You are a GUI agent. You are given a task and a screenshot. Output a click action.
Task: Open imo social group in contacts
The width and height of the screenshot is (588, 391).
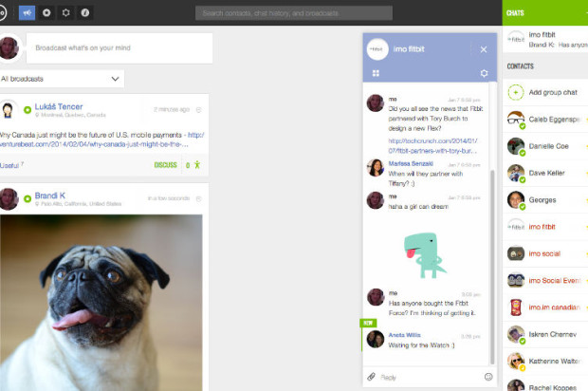(545, 253)
